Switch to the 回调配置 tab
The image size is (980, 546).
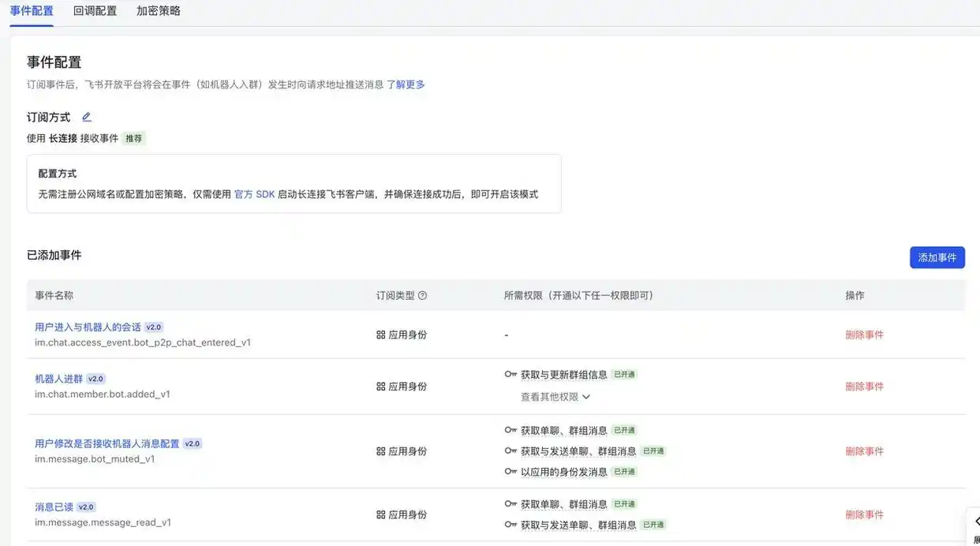pyautogui.click(x=94, y=11)
